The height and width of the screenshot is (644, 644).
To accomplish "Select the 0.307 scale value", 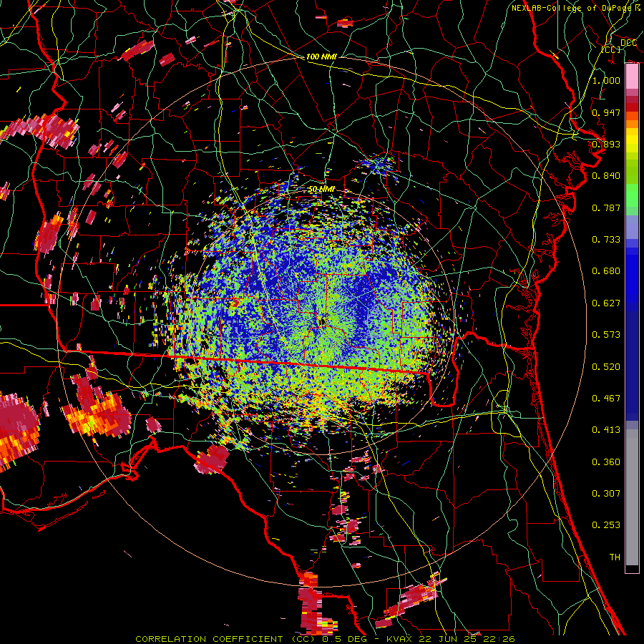I will point(606,494).
